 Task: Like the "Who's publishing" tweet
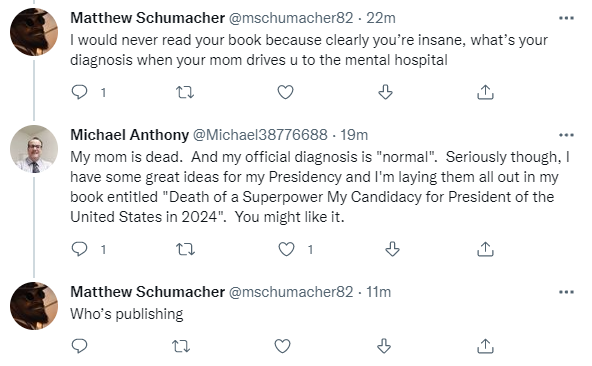(282, 346)
